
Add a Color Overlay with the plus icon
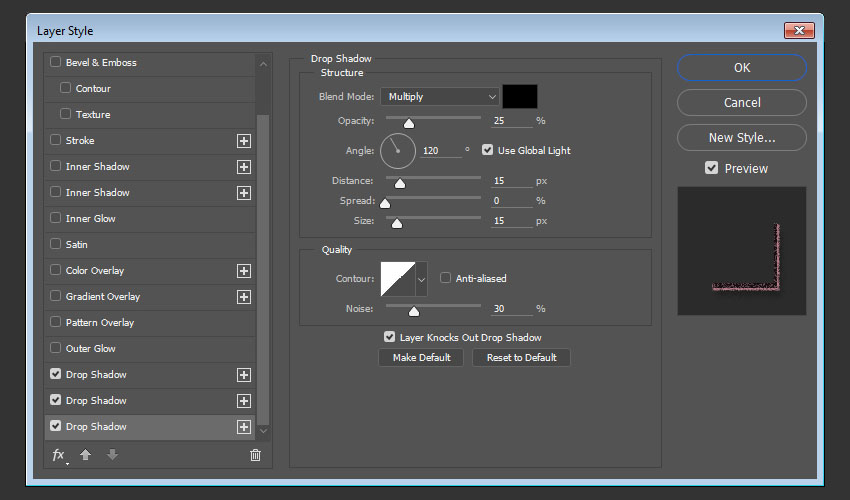tap(243, 271)
